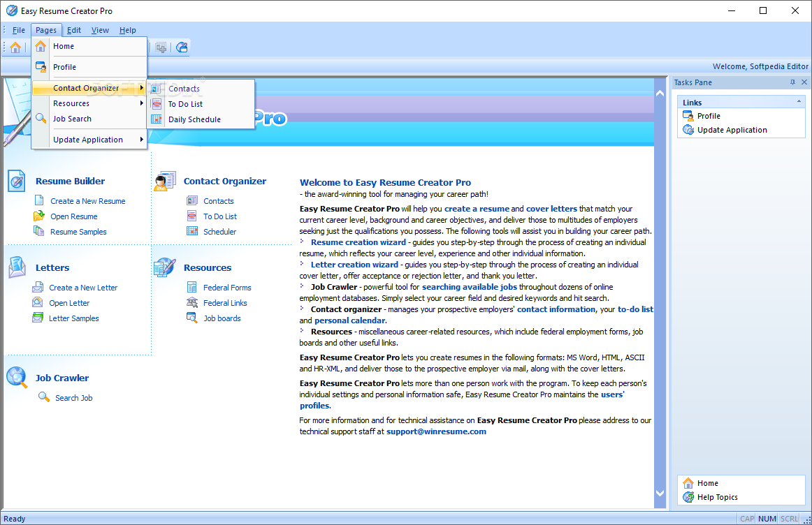
Task: Click the Resources section icon
Action: [x=165, y=267]
